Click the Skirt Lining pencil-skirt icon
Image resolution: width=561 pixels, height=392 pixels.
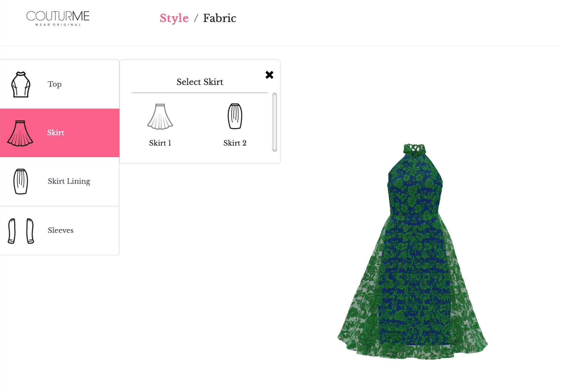click(21, 181)
